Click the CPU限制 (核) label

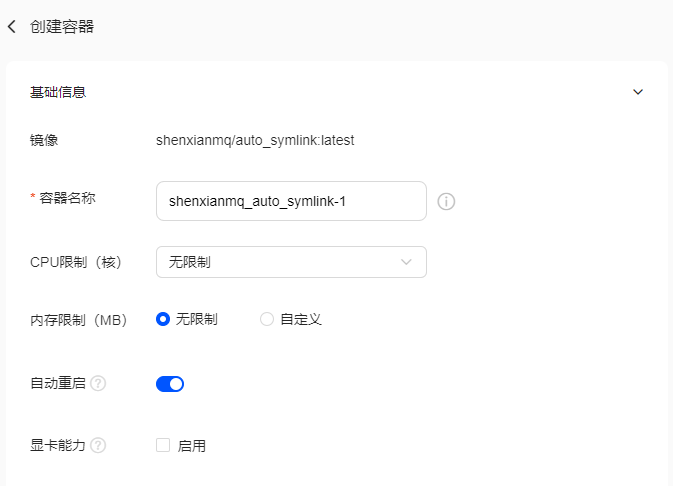[x=76, y=262]
